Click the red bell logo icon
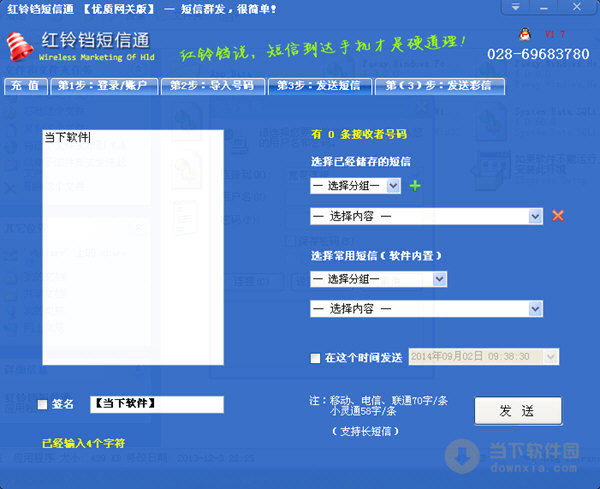Screen dimensions: 600x489 tap(20, 47)
